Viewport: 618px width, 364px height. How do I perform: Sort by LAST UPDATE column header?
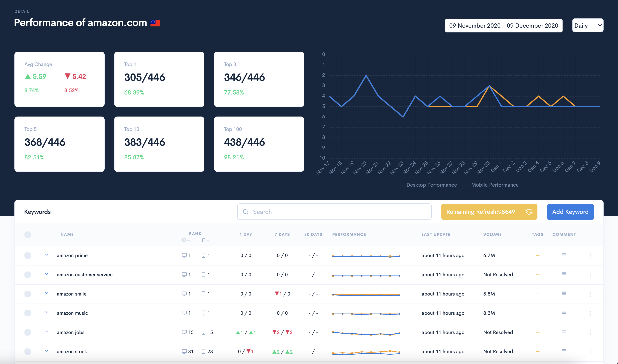click(x=436, y=234)
